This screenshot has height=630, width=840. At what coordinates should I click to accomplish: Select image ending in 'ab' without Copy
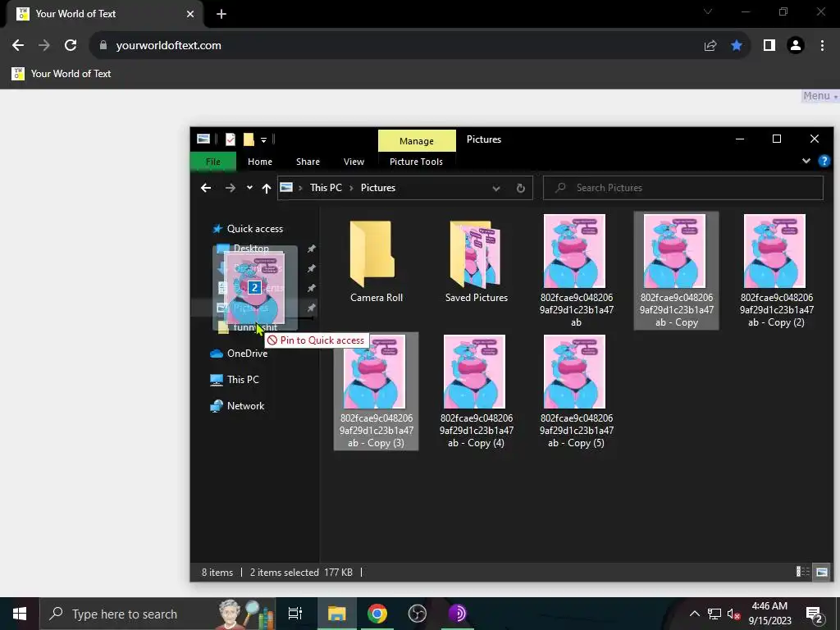576,271
